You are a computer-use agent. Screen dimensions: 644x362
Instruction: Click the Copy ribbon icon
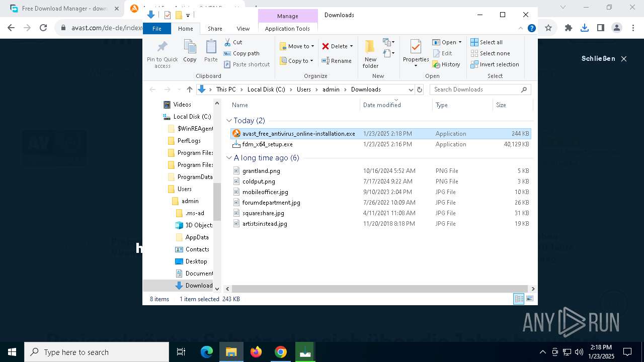(x=190, y=51)
